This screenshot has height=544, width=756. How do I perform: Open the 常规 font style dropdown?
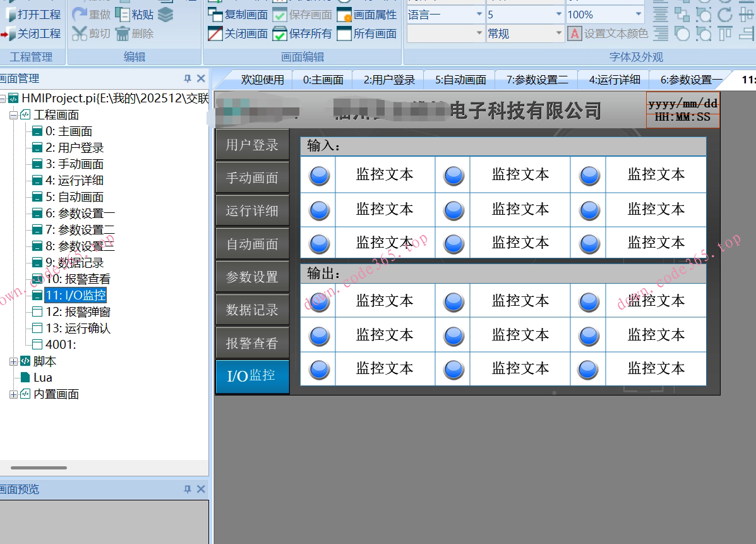559,33
